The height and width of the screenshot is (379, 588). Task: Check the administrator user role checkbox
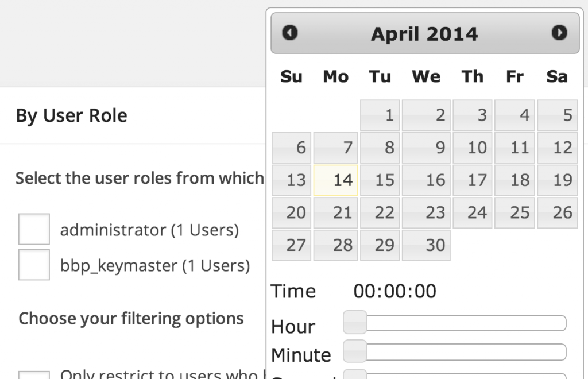click(33, 229)
